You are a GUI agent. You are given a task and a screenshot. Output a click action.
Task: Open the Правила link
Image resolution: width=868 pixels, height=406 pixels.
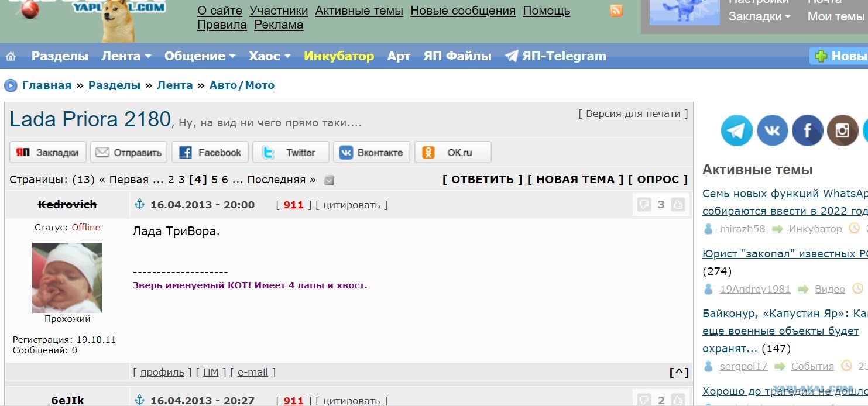(222, 25)
